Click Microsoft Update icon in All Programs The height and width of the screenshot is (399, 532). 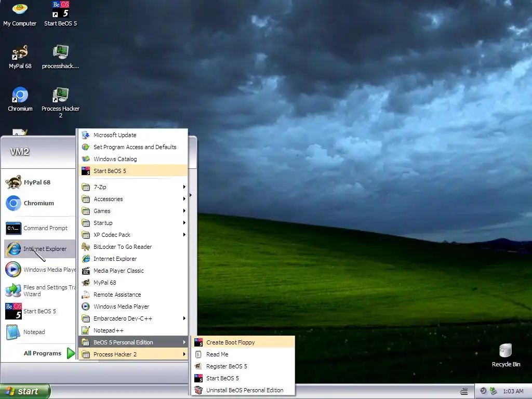click(86, 135)
